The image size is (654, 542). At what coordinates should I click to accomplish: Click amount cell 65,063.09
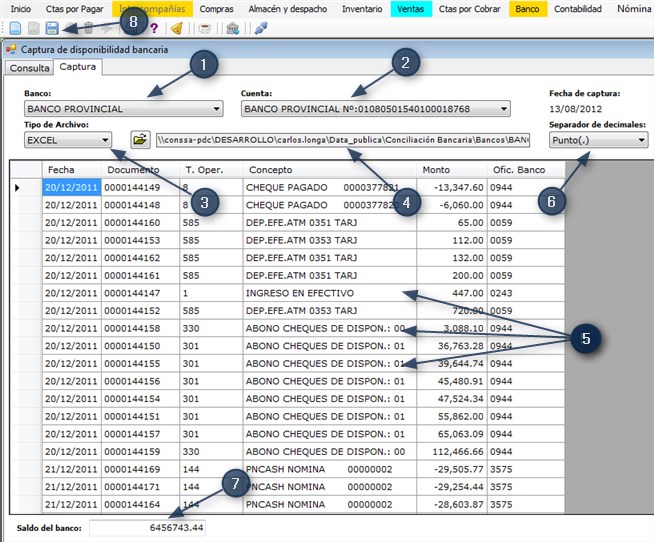[452, 434]
